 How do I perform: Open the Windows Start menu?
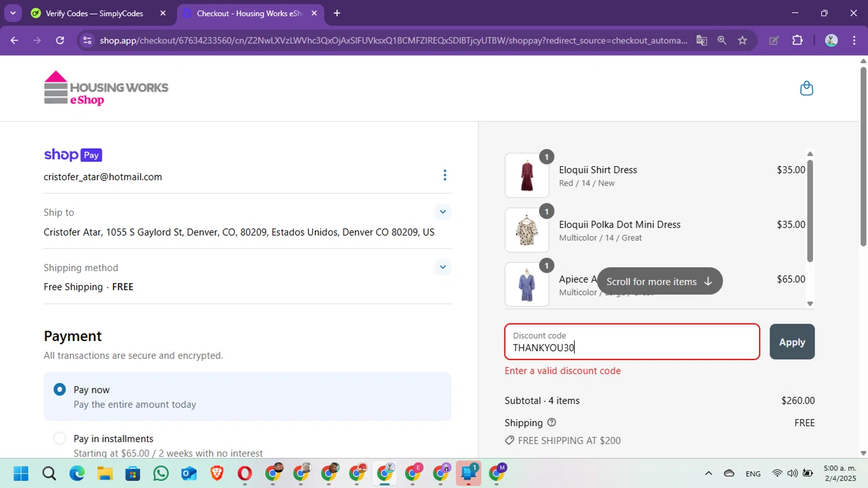(x=21, y=474)
